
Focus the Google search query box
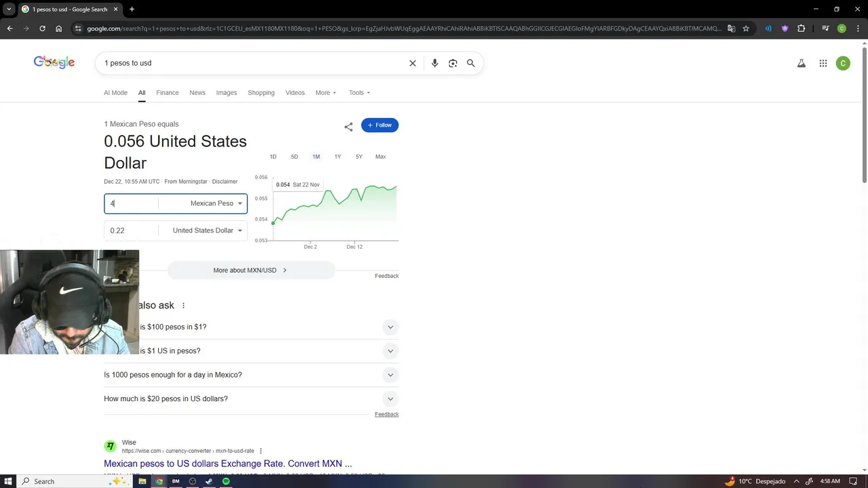click(251, 63)
